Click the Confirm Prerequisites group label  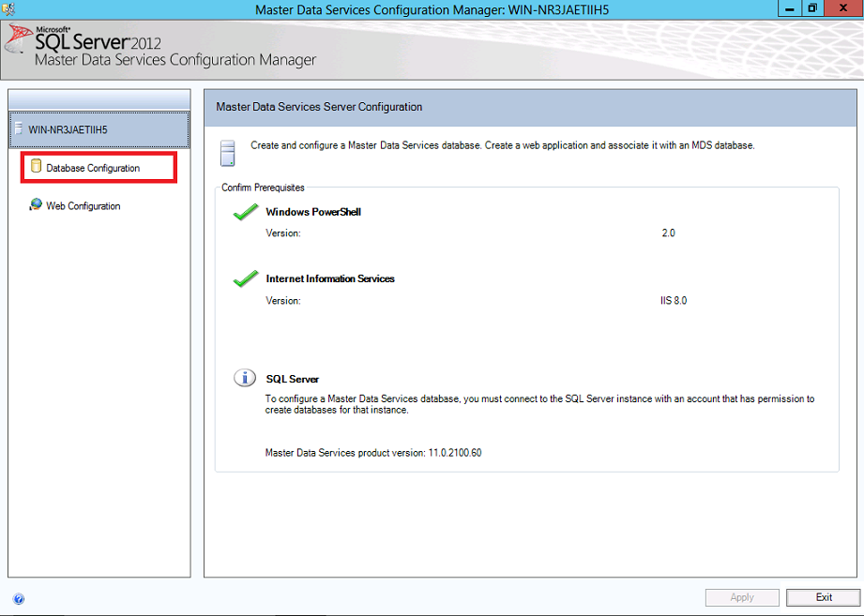[x=263, y=188]
